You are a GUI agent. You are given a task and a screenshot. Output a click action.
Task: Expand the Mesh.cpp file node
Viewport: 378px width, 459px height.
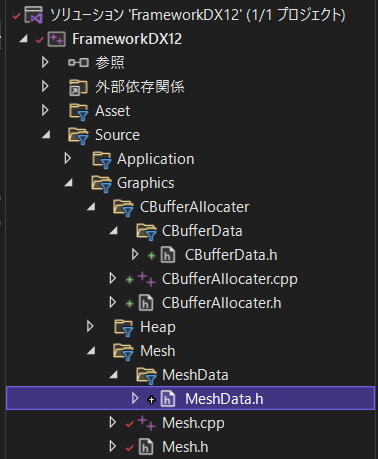pos(113,422)
